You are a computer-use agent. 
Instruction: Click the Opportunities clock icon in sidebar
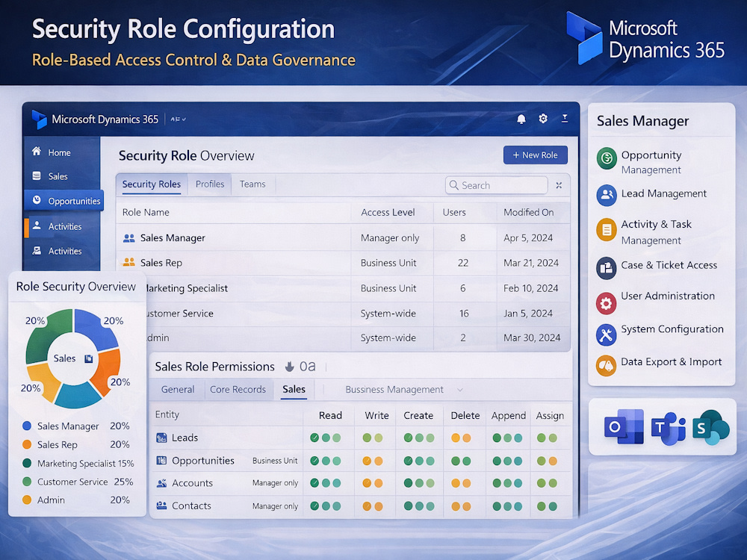(37, 200)
